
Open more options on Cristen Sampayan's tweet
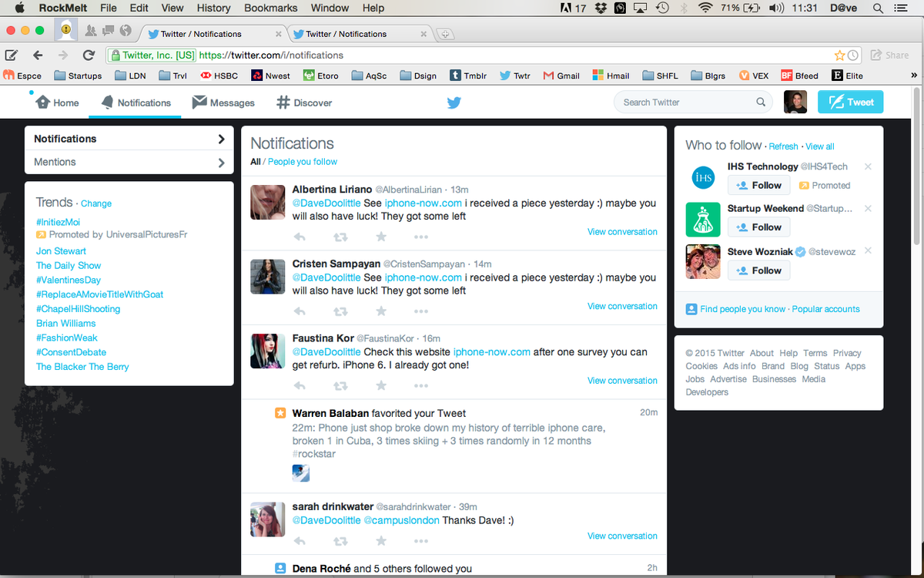click(420, 312)
